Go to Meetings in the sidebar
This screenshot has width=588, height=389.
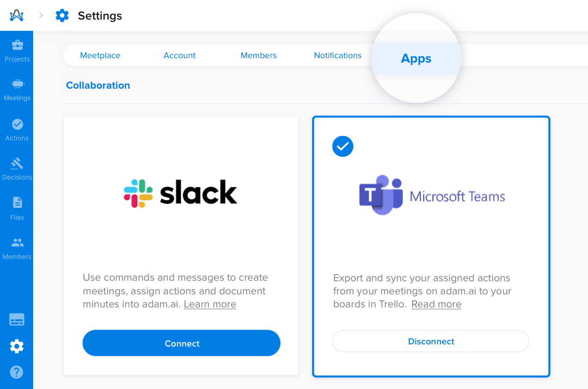click(x=17, y=90)
